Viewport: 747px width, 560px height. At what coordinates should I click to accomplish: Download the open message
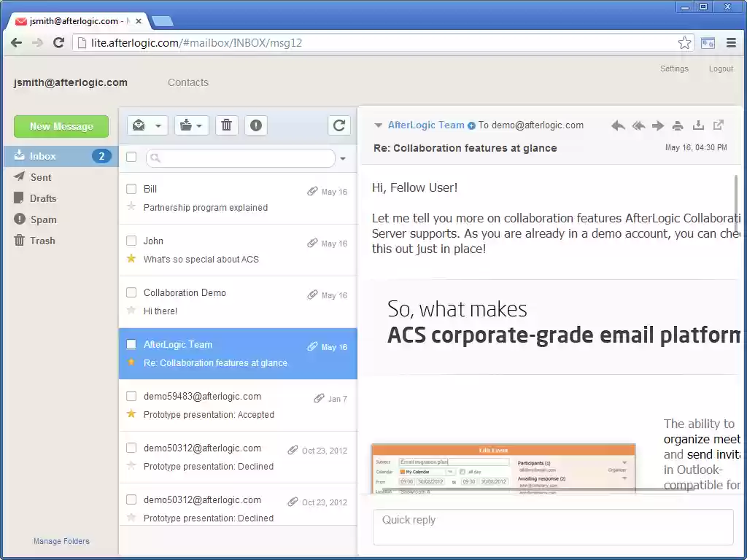coord(697,125)
